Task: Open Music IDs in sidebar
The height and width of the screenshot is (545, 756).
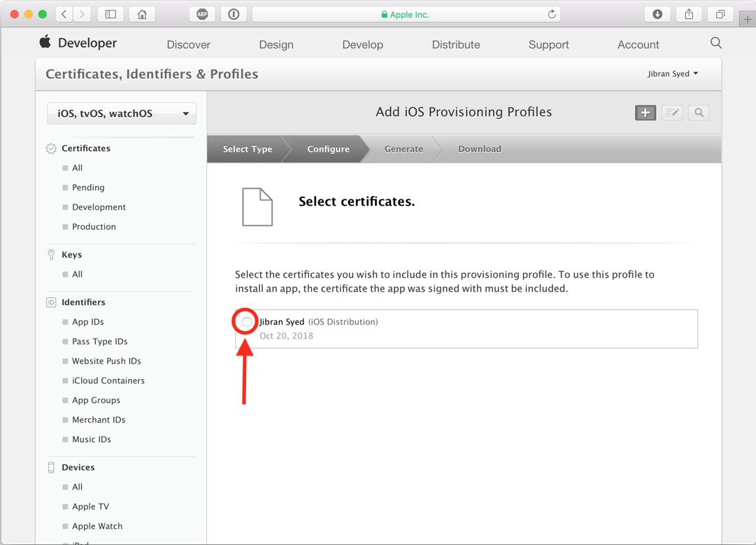Action: coord(92,439)
